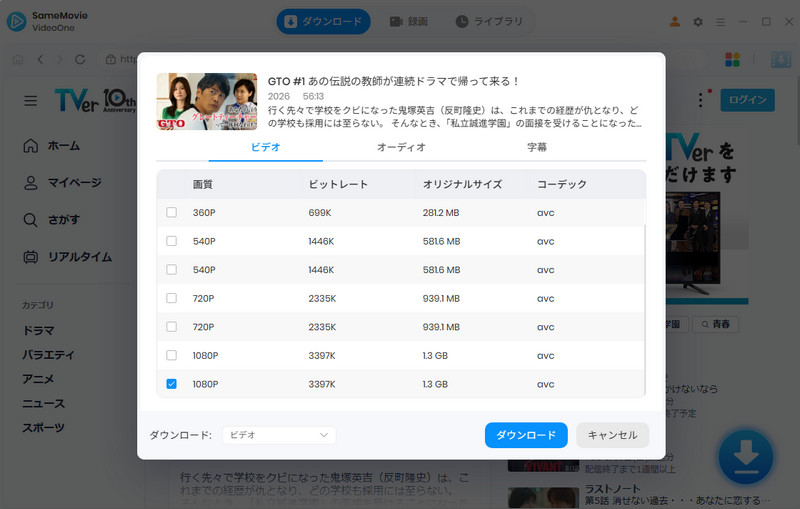This screenshot has width=800, height=509.
Task: Click the ラストノート recommended video title
Action: pos(612,489)
